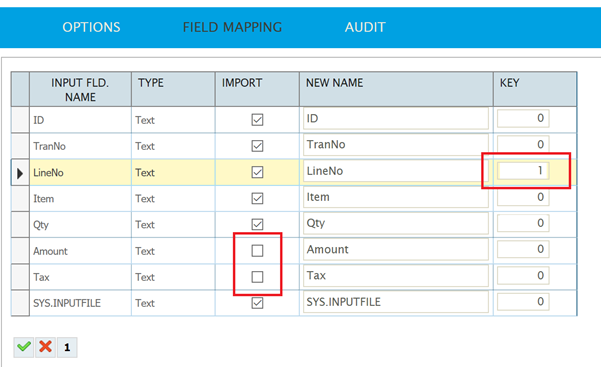Click the green checkmark confirm icon
This screenshot has width=601, height=367.
click(x=24, y=347)
